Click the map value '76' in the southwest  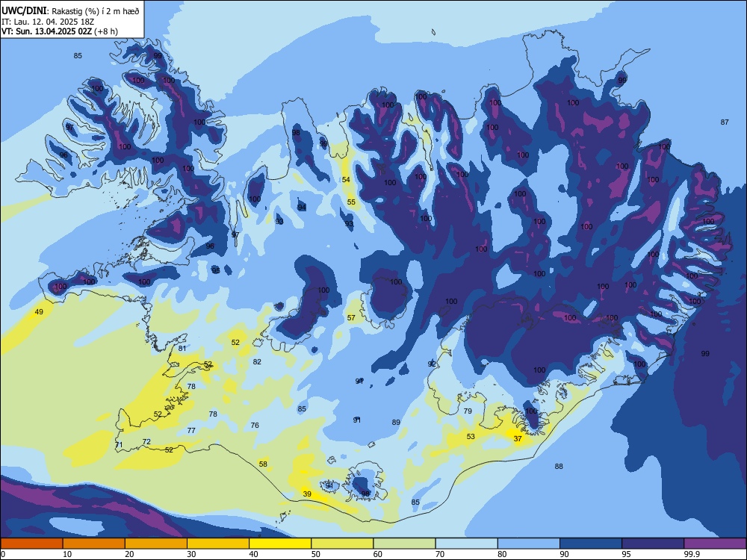[255, 426]
